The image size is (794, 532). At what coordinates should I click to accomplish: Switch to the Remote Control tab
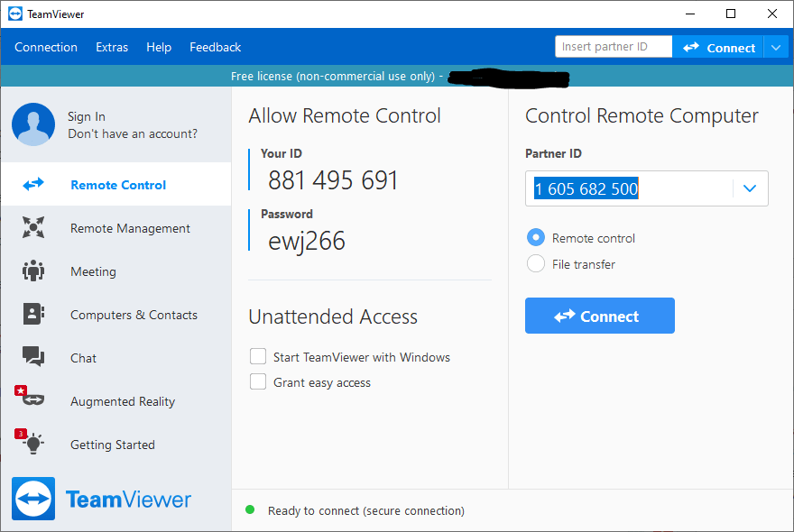click(116, 184)
